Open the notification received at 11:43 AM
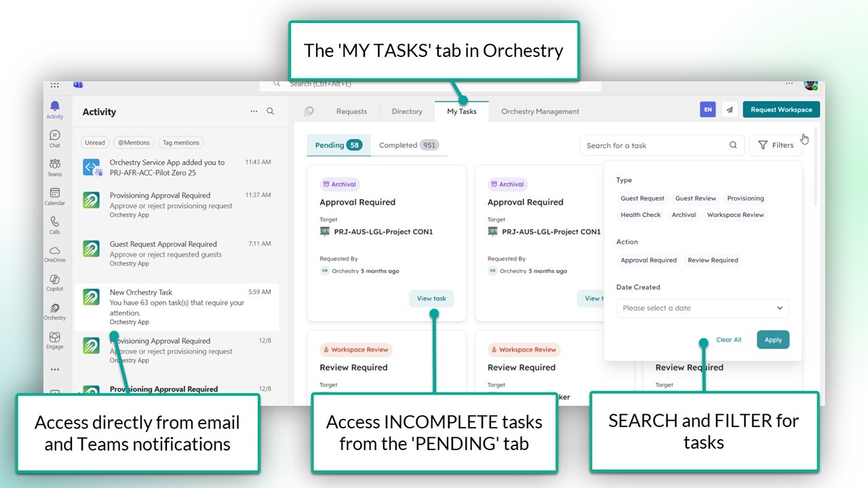868x488 pixels. click(176, 167)
